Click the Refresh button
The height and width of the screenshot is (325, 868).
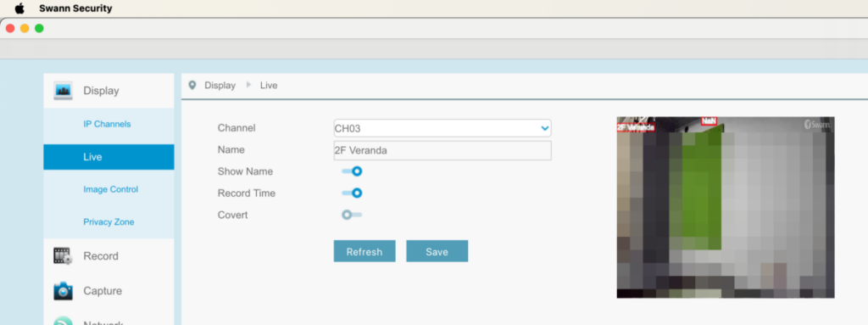click(x=364, y=251)
